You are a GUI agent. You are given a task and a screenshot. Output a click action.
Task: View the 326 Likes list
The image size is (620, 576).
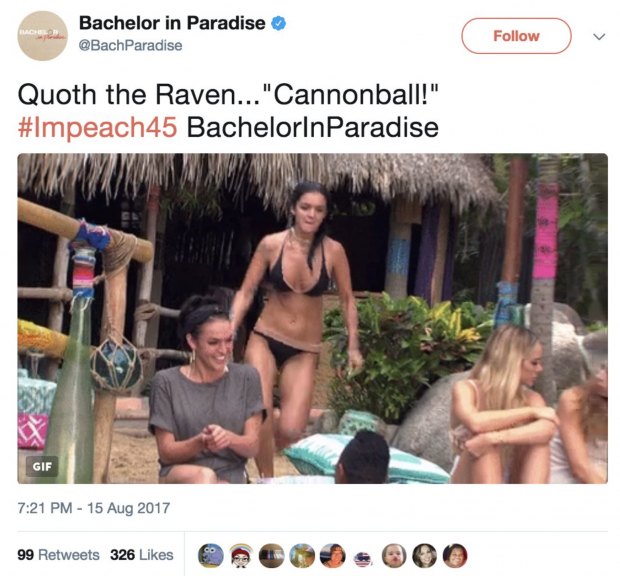click(142, 555)
